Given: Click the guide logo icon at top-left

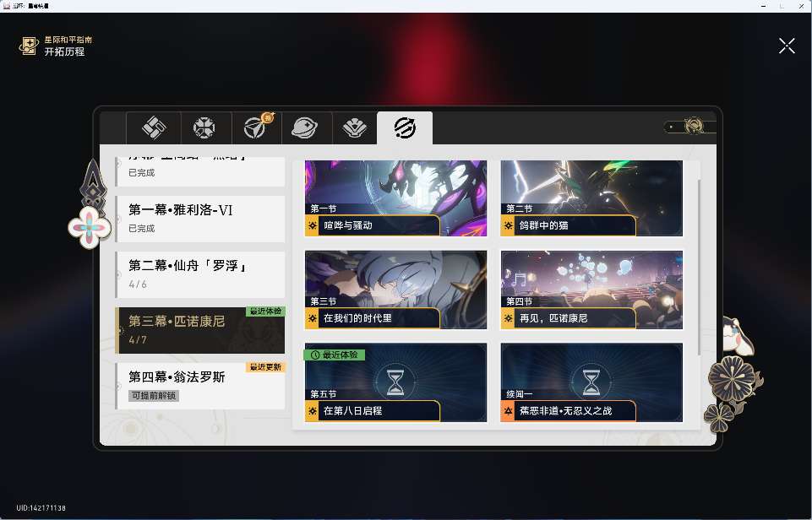Looking at the screenshot, I should [x=29, y=46].
